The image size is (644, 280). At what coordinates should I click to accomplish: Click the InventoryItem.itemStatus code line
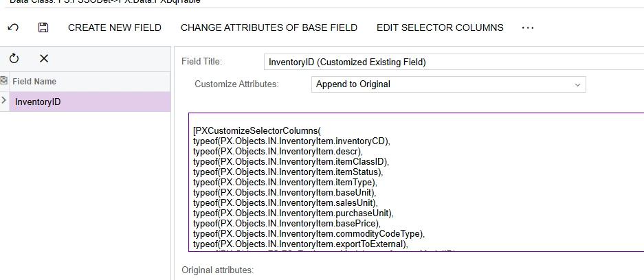(287, 172)
